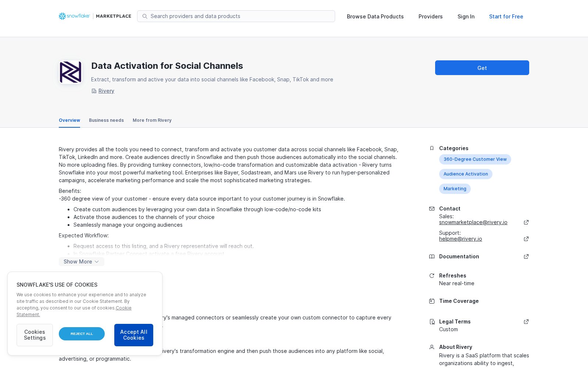Screen dimensions: 588x368
Task: Click the Contact envelope icon
Action: 432,209
